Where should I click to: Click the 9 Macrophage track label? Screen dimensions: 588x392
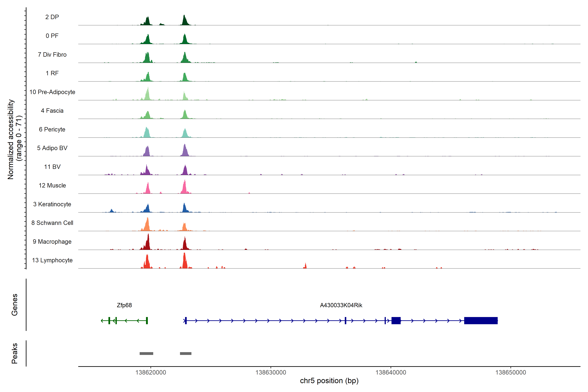(x=52, y=242)
